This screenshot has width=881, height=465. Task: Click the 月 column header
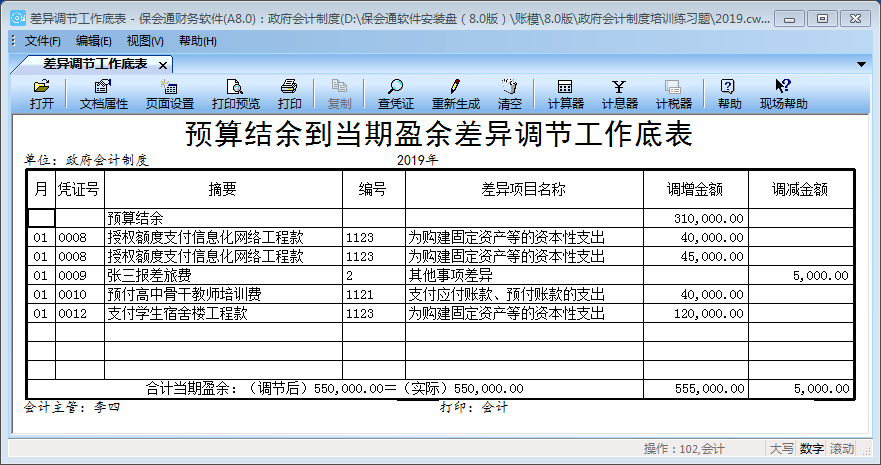pyautogui.click(x=41, y=189)
